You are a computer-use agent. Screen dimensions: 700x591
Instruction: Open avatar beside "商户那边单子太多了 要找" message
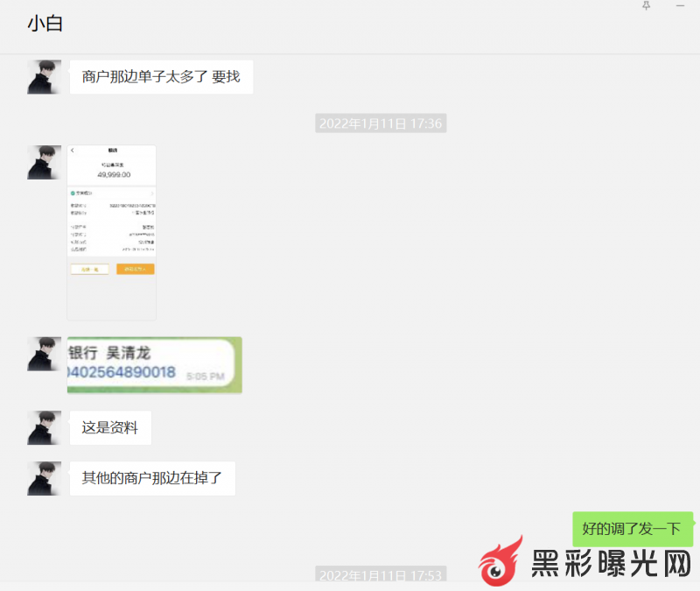[x=44, y=77]
